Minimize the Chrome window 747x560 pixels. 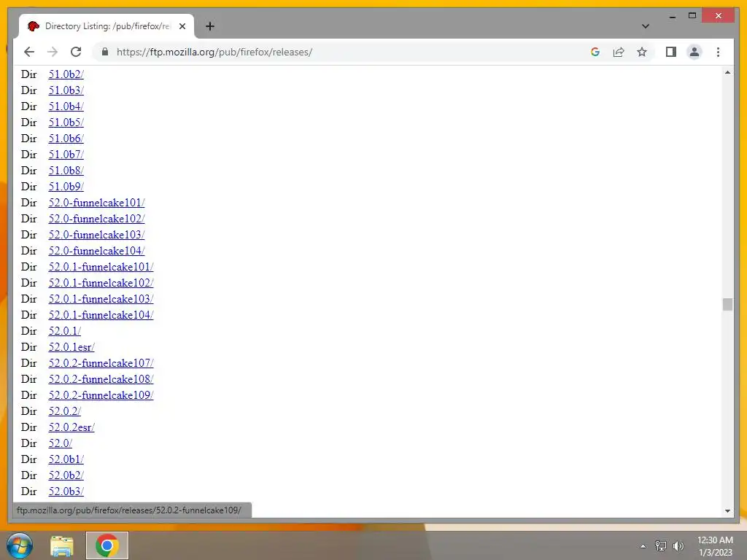tap(672, 16)
